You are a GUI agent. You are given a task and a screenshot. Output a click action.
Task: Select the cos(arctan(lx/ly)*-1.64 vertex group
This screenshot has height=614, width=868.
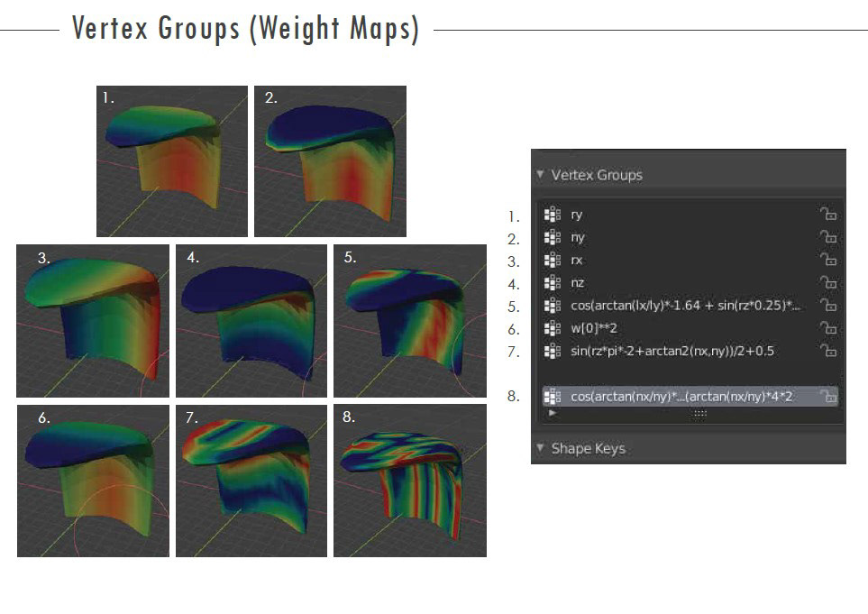(690, 305)
